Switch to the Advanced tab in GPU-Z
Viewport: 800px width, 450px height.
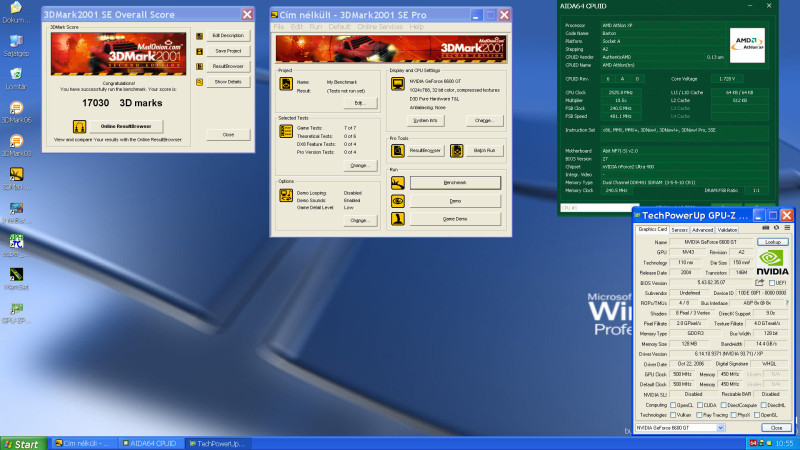[x=703, y=230]
